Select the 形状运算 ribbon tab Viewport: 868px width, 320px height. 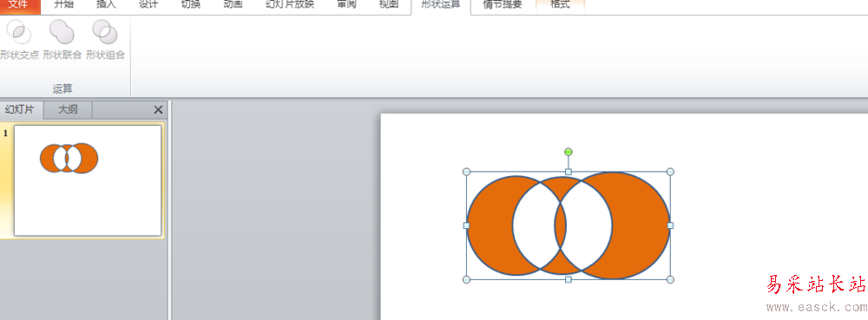click(x=441, y=5)
